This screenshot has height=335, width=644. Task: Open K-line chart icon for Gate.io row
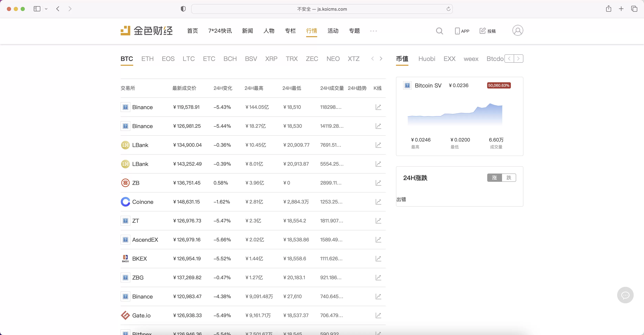(378, 316)
